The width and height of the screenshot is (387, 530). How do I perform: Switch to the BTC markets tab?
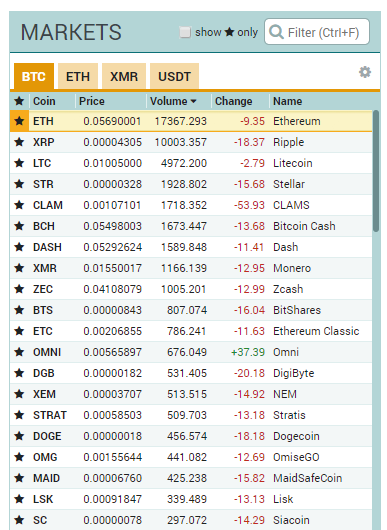click(x=34, y=76)
